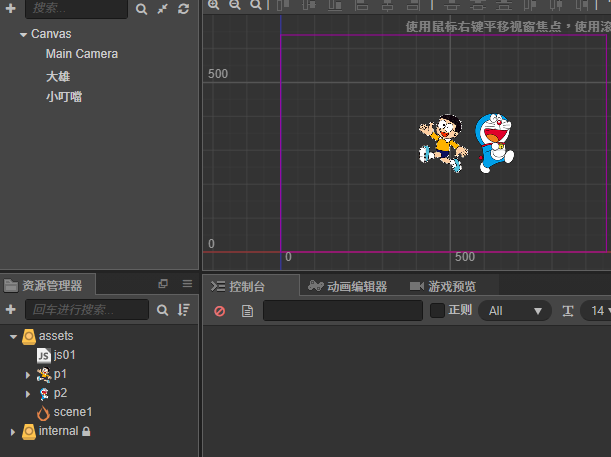Click the asset search magnifier icon
This screenshot has width=611, height=457.
tap(162, 310)
